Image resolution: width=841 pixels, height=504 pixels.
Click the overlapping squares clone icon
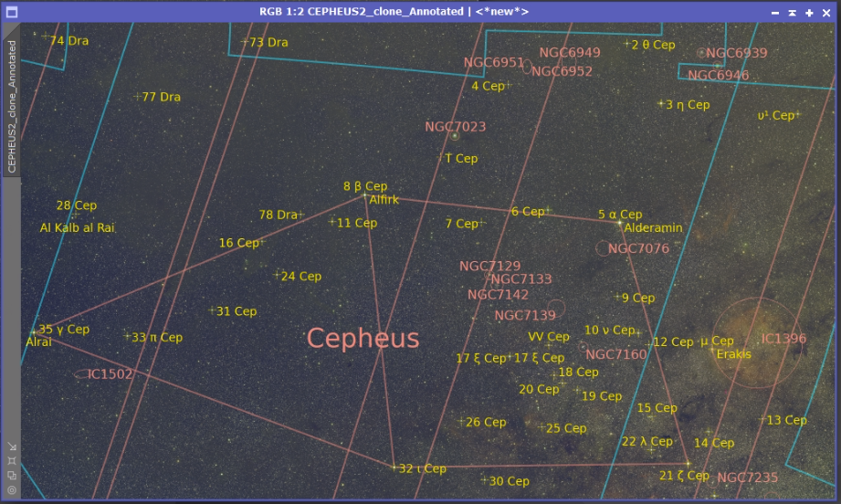pos(12,475)
